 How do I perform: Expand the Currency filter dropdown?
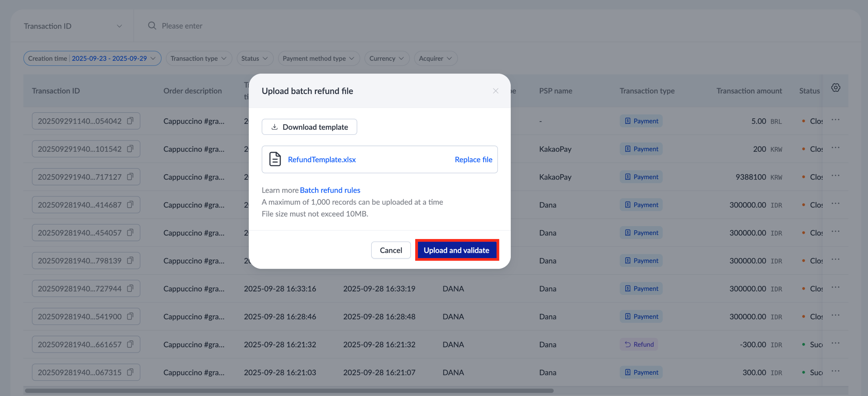click(386, 58)
